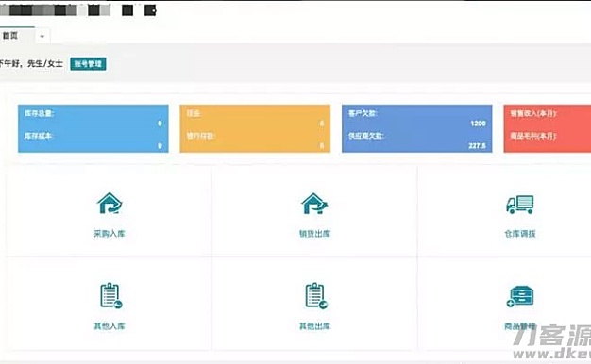Select the 库存总量 label in blue card
591x364 pixels.
click(40, 113)
